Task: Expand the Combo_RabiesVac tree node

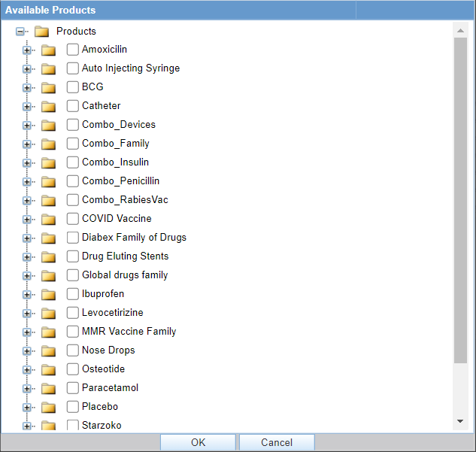Action: coord(27,201)
